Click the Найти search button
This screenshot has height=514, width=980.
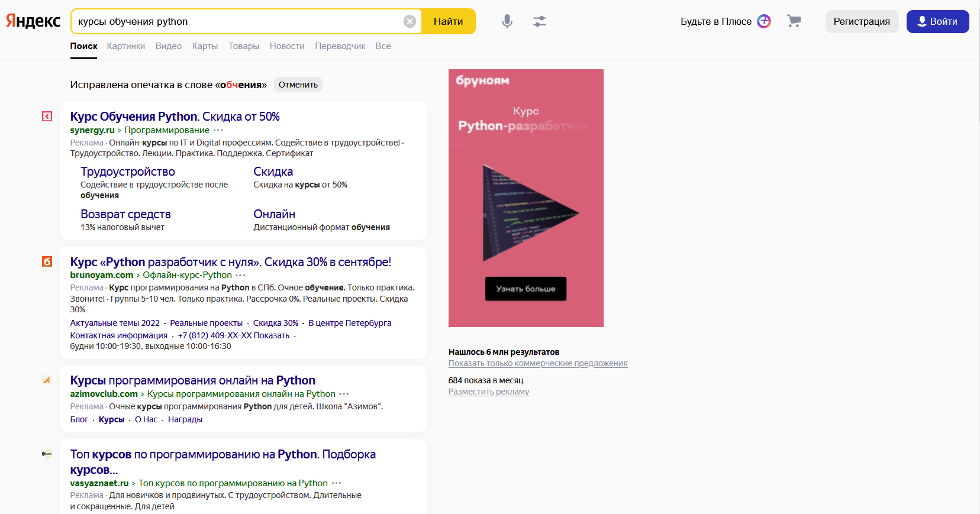[x=448, y=21]
